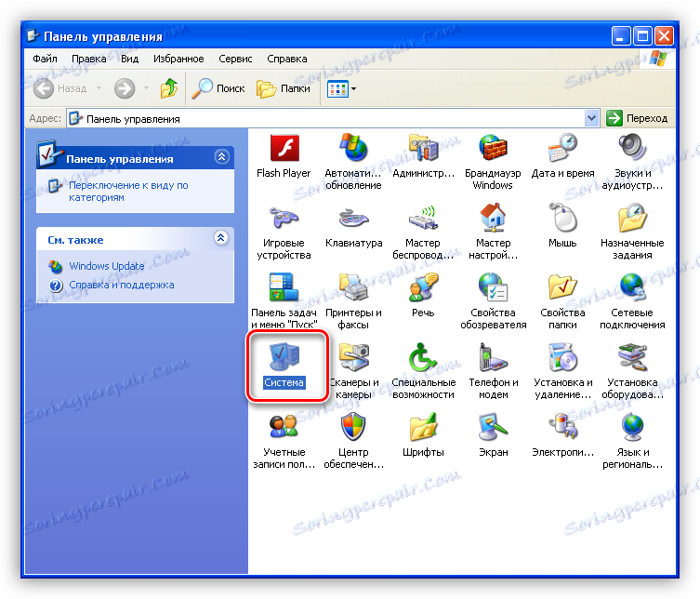Viewport: 700px width, 599px height.
Task: Maximize the Панель управления window
Action: [x=643, y=35]
